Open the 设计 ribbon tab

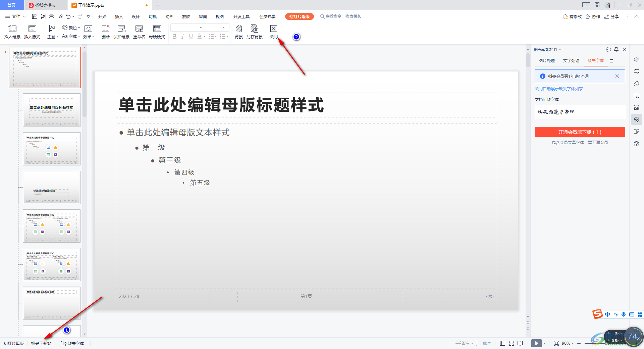pos(136,16)
